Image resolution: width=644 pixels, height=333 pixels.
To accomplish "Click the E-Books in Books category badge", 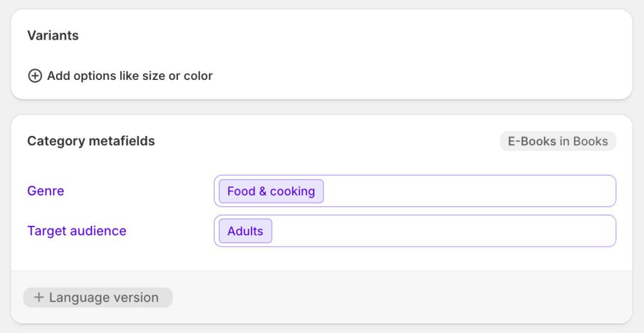I will click(558, 142).
